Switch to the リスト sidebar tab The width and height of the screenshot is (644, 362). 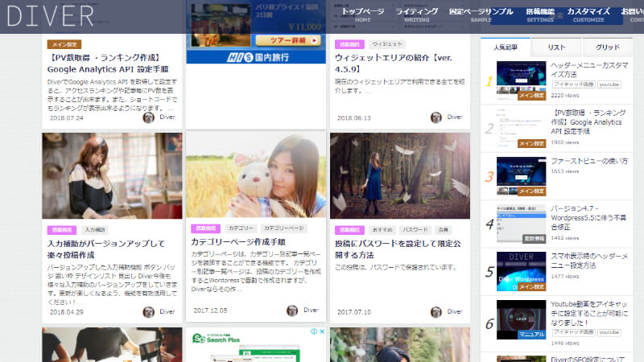click(556, 47)
